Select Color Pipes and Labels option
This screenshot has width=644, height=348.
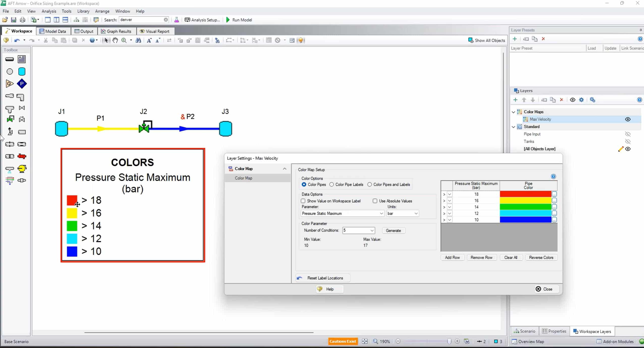tap(370, 184)
